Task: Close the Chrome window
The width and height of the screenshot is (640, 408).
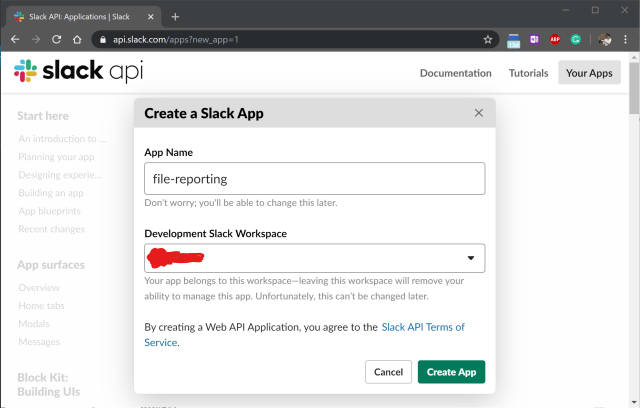Action: pos(625,10)
